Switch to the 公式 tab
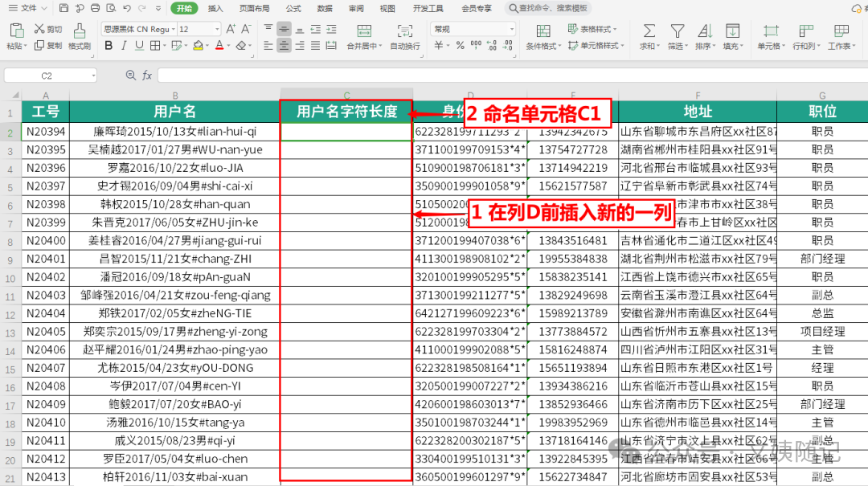Viewport: 868px width, 486px height. 293,8
